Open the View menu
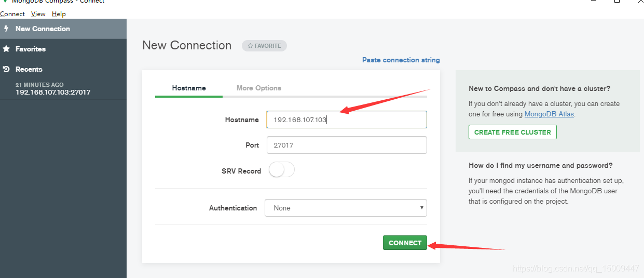This screenshot has width=644, height=278. click(x=38, y=14)
